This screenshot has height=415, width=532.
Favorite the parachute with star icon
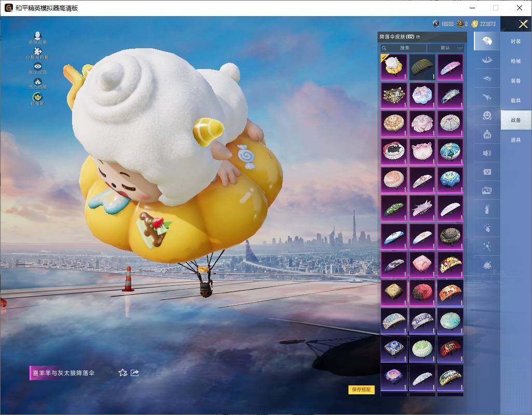[123, 373]
